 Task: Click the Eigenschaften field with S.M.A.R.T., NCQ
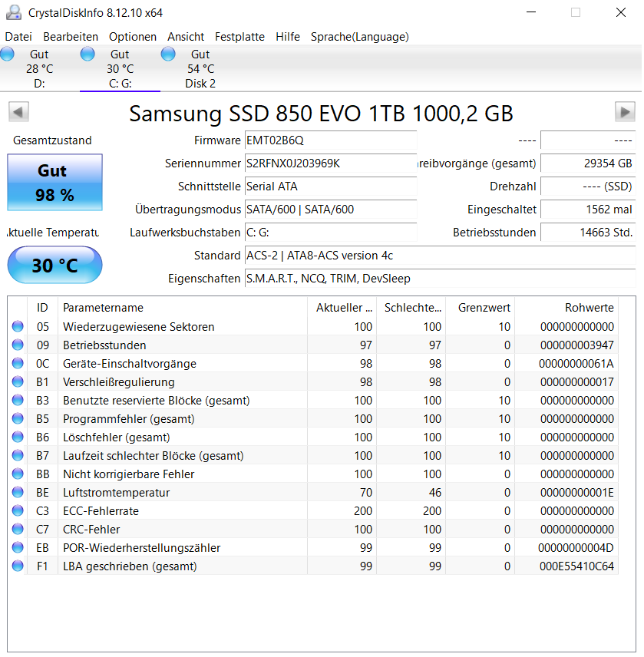click(x=441, y=279)
